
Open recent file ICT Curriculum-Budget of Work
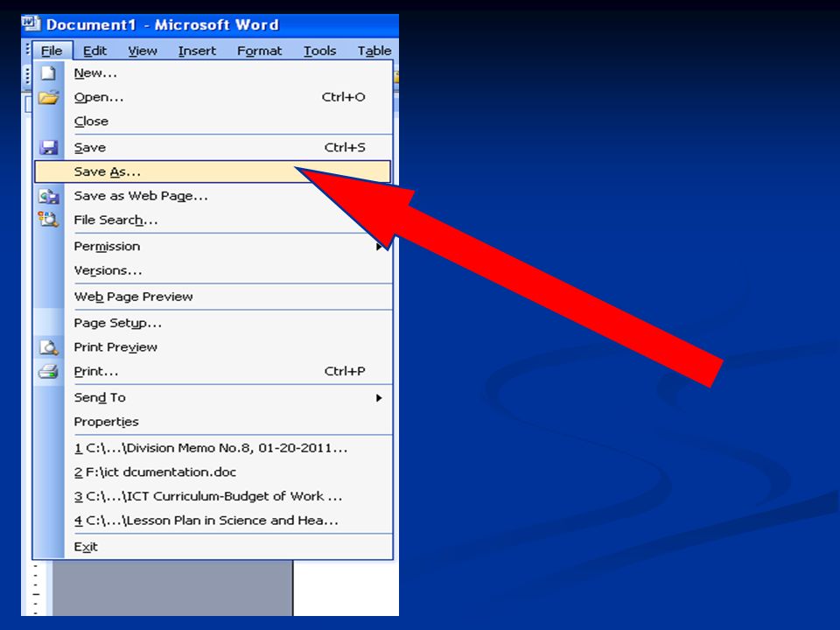pyautogui.click(x=213, y=496)
